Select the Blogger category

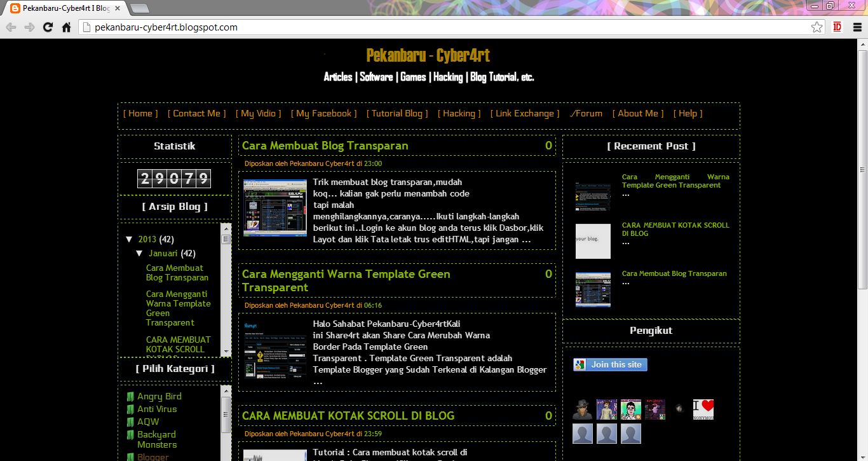point(153,457)
